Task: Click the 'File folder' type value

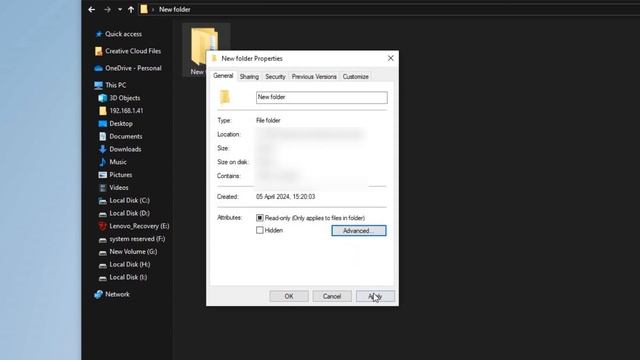Action: (268, 120)
